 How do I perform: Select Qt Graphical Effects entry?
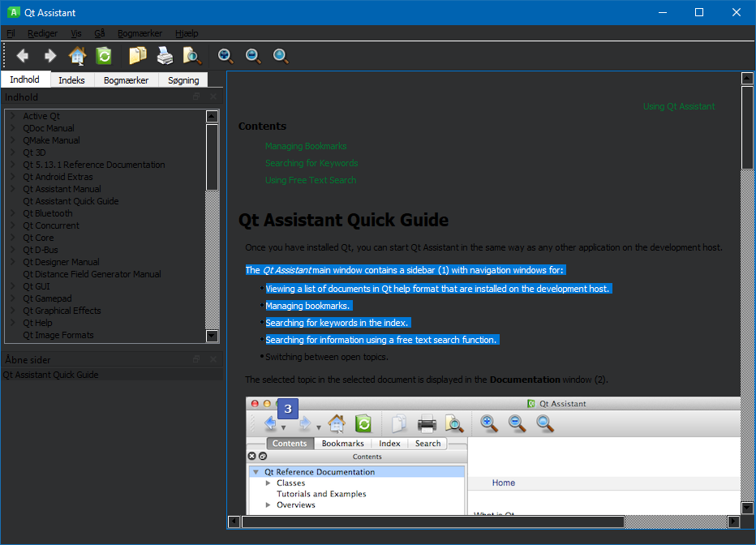click(62, 311)
